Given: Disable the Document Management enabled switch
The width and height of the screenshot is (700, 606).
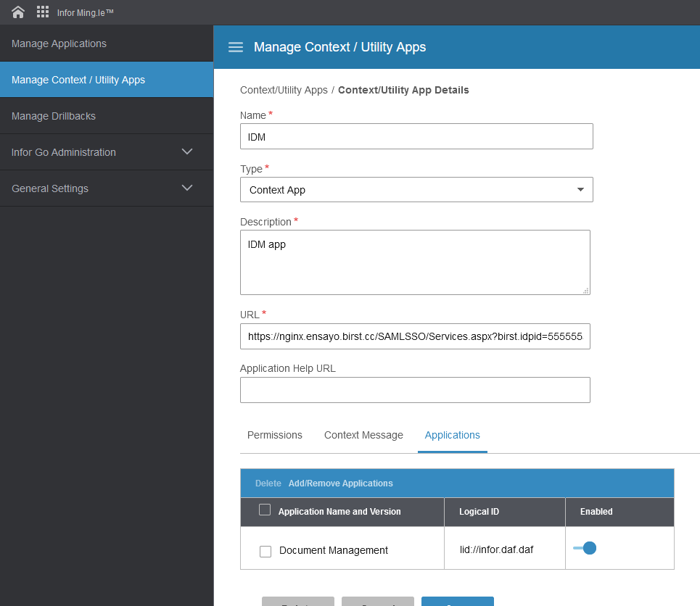Looking at the screenshot, I should [x=585, y=548].
